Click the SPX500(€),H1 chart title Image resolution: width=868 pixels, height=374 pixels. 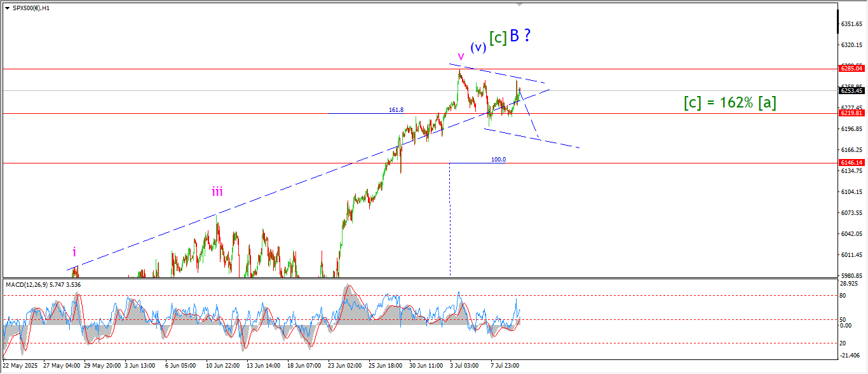coord(32,8)
